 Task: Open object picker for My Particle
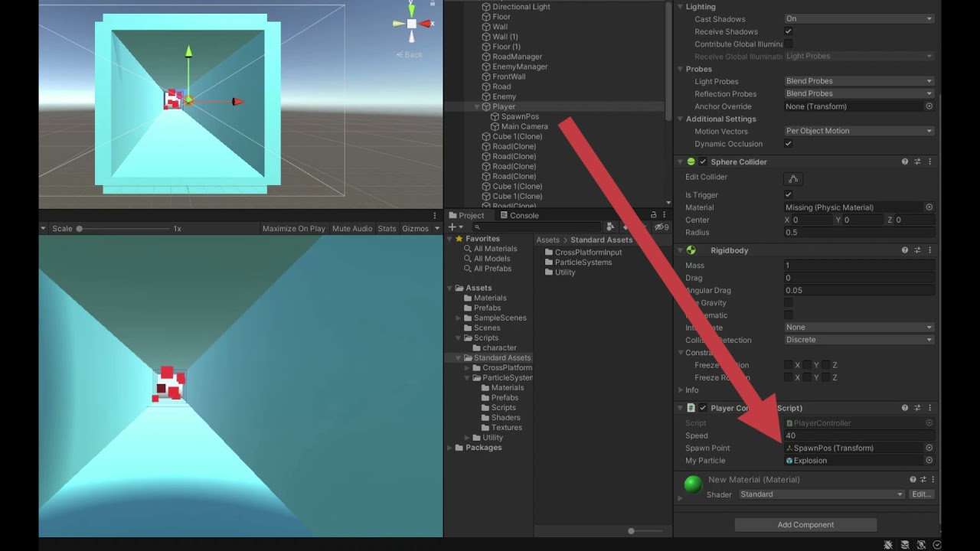929,461
